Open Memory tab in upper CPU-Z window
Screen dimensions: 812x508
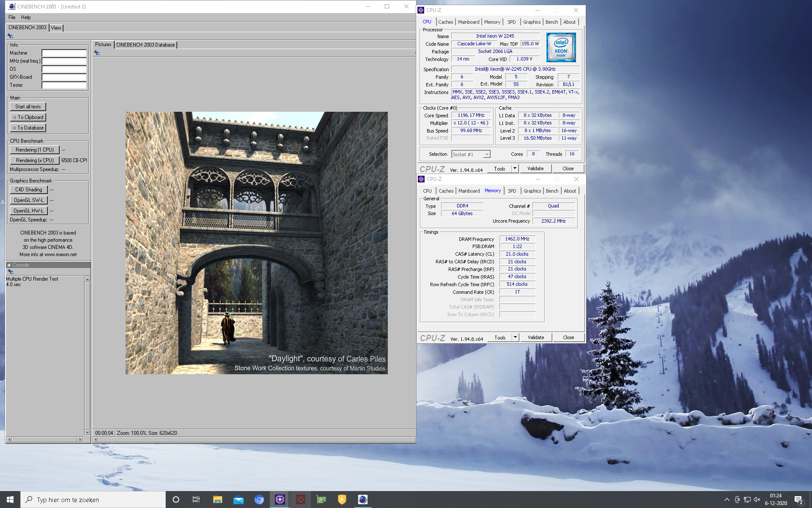click(x=492, y=22)
